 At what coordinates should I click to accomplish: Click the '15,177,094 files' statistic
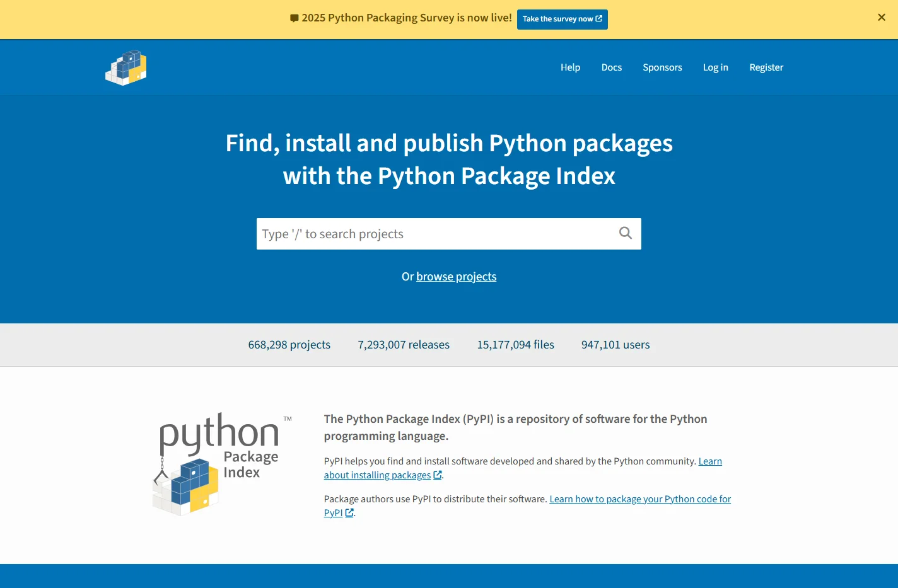[x=516, y=345]
